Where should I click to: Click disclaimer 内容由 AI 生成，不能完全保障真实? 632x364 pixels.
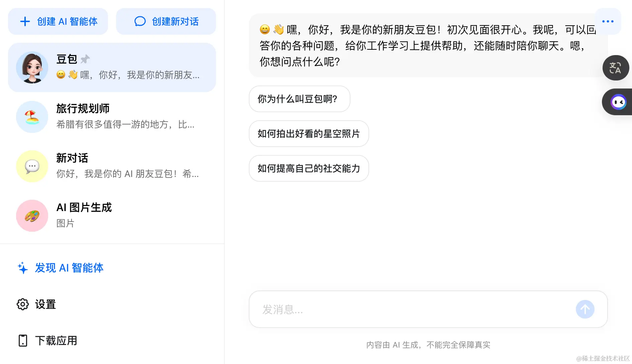(428, 345)
